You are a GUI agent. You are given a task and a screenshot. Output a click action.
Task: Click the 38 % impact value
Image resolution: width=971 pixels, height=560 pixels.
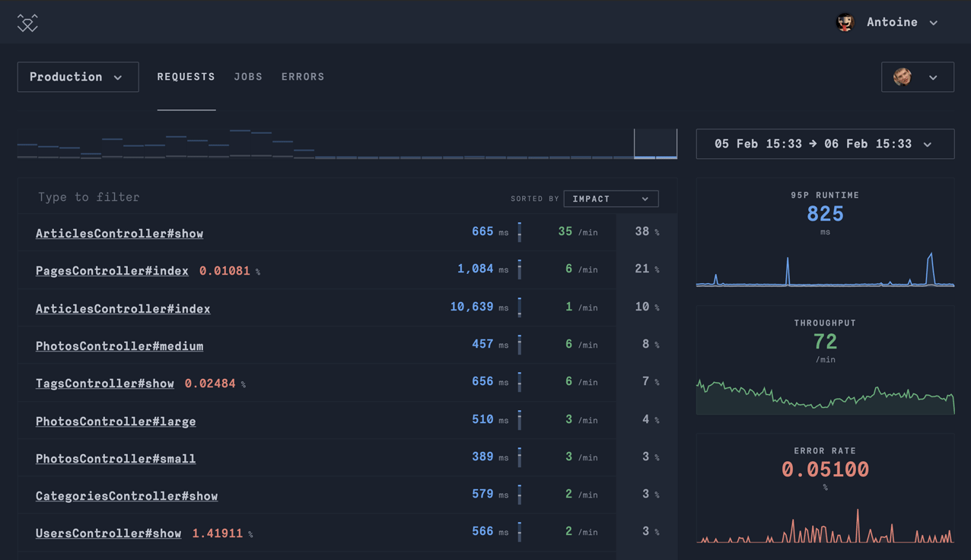[x=648, y=231]
